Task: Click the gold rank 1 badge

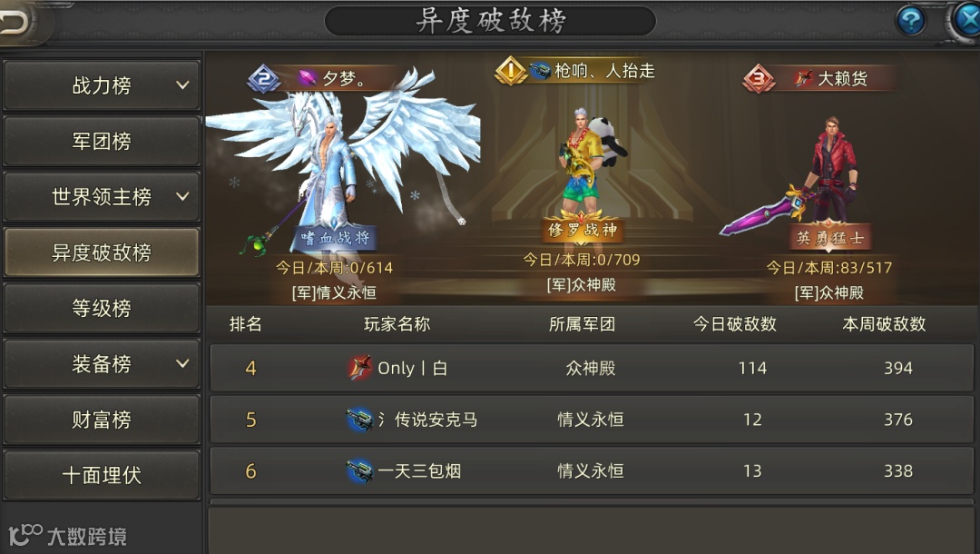Action: [510, 70]
